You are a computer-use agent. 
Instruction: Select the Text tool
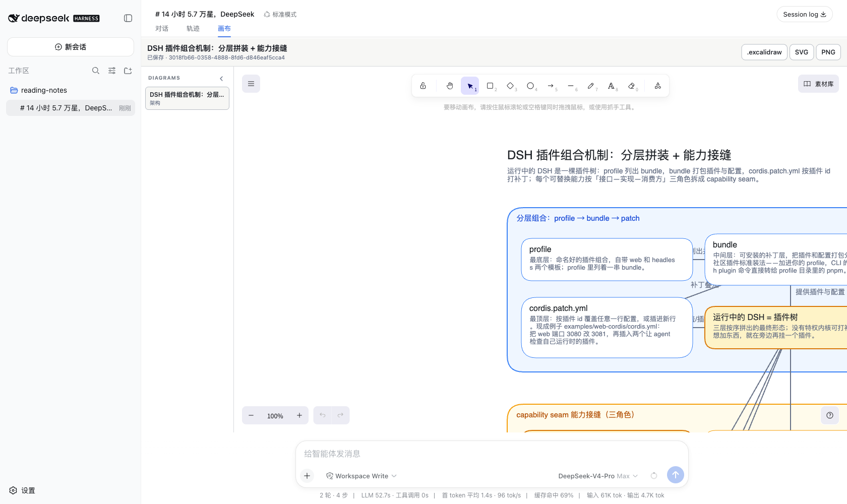pos(611,86)
